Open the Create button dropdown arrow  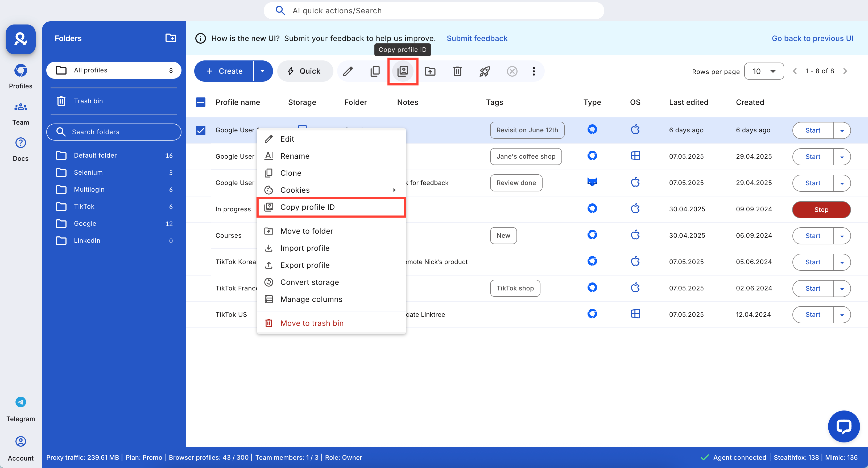click(262, 71)
